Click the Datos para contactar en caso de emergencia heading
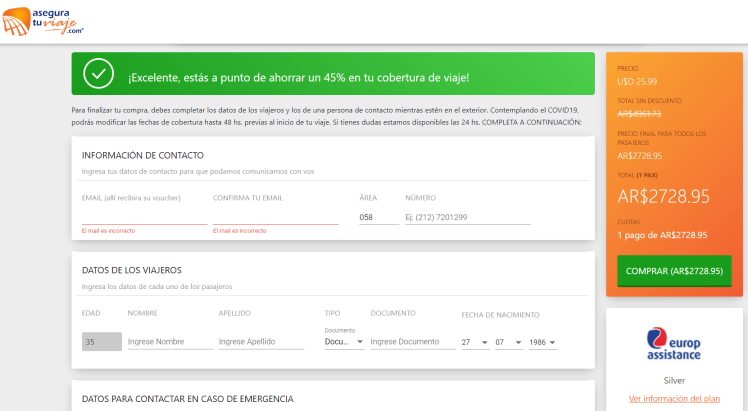Image resolution: width=748 pixels, height=411 pixels. tap(187, 398)
